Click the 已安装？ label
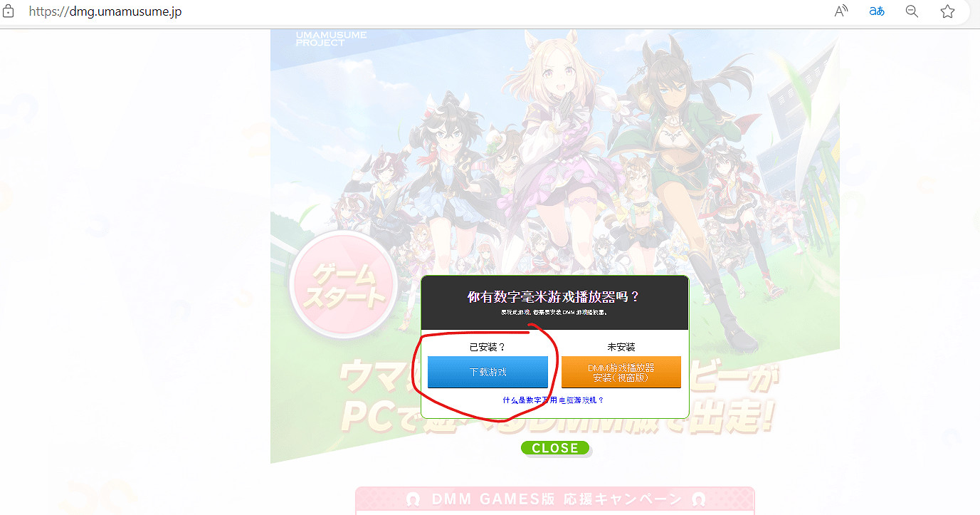980x515 pixels. 488,347
